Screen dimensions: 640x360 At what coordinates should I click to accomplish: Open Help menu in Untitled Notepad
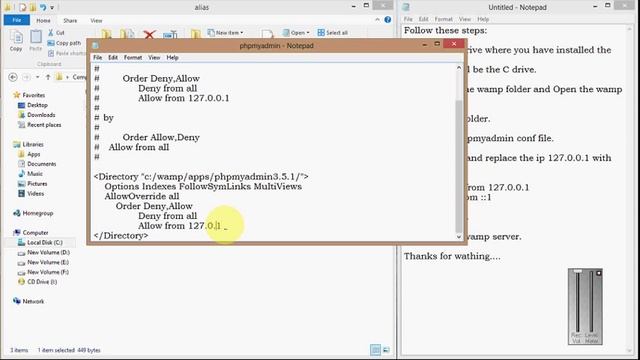click(x=483, y=19)
